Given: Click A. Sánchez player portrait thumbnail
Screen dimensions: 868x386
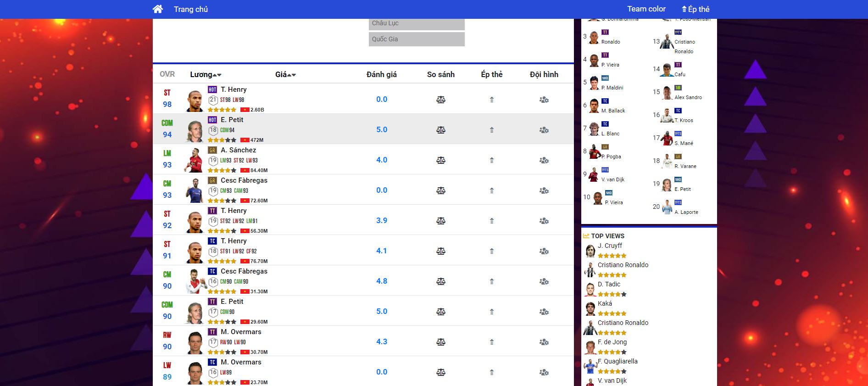Looking at the screenshot, I should [x=195, y=160].
